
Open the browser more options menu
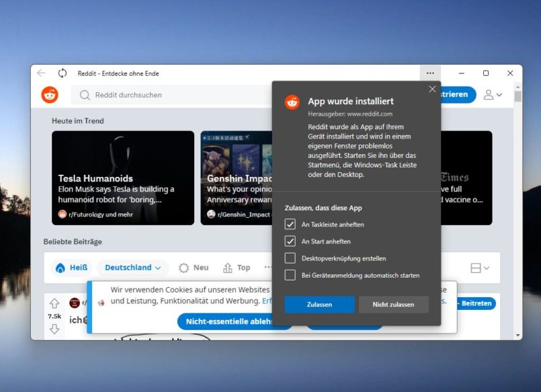click(430, 73)
